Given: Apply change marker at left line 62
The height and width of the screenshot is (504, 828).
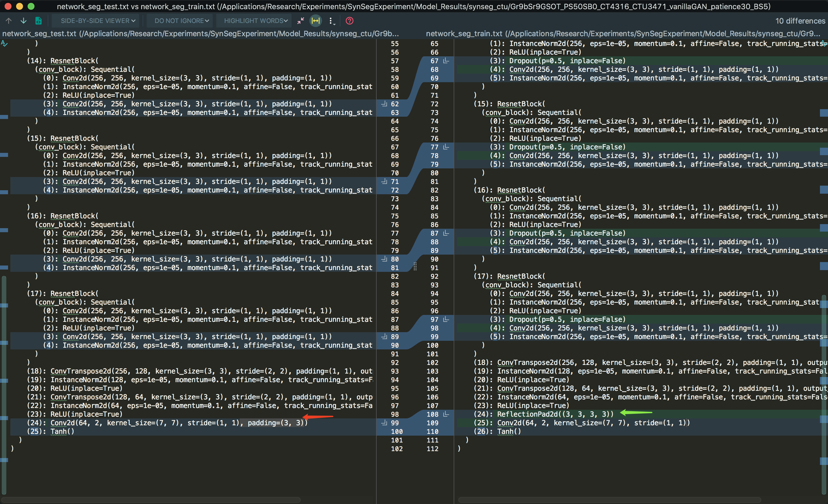Looking at the screenshot, I should pos(384,104).
